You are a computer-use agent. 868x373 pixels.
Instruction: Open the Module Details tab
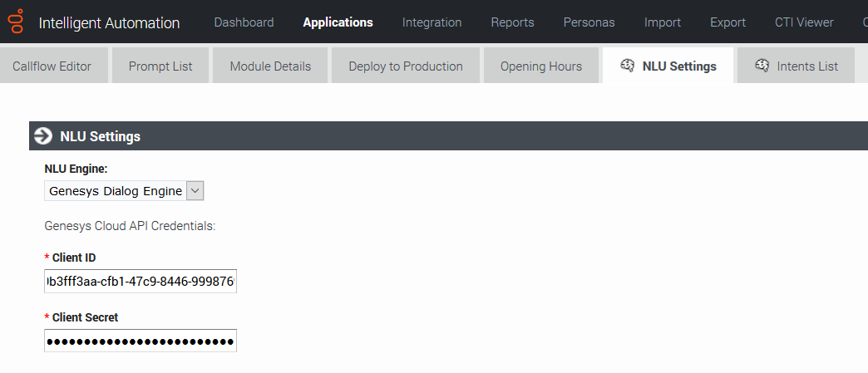click(270, 66)
